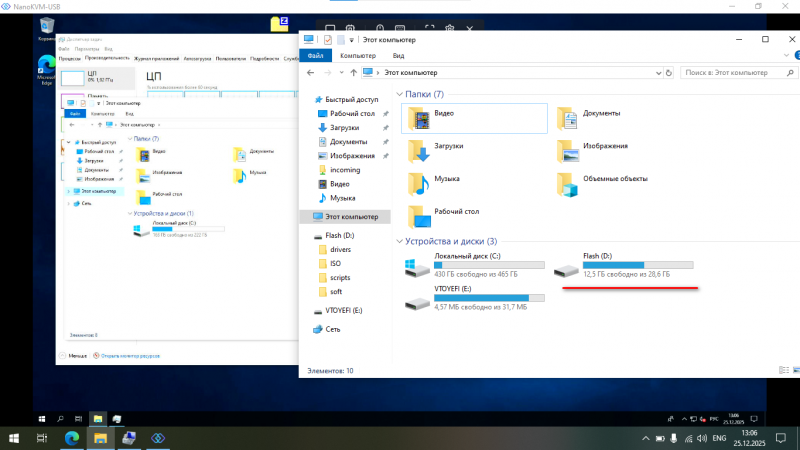Open the Объемные объекты folder
Screen dimensions: 800x450
pos(568,183)
